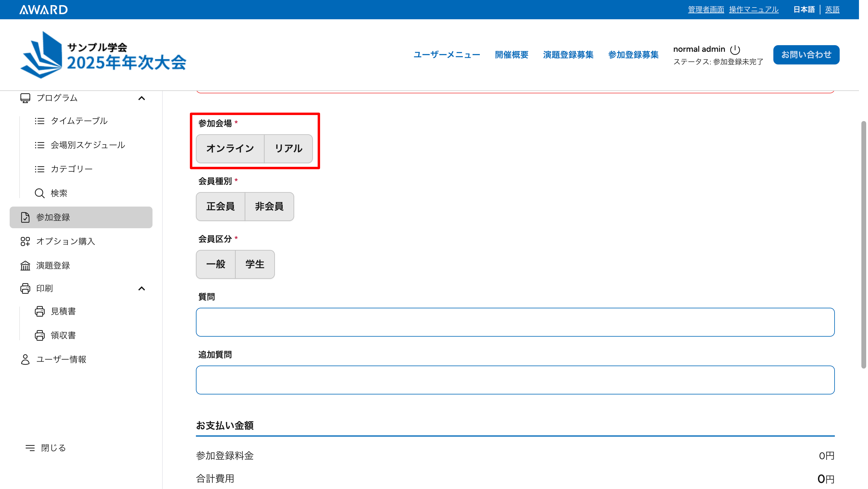This screenshot has width=868, height=489.
Task: Click the magnifier icon beside 検索
Action: point(40,193)
